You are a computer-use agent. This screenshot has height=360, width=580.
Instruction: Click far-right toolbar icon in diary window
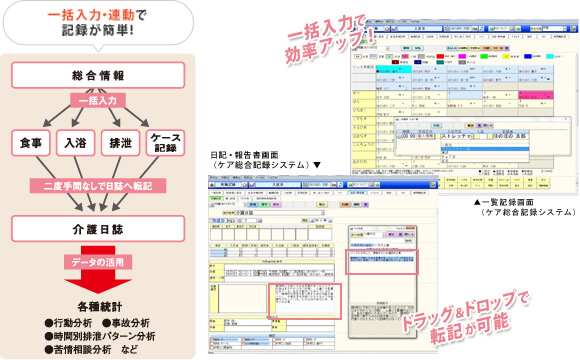click(x=433, y=185)
